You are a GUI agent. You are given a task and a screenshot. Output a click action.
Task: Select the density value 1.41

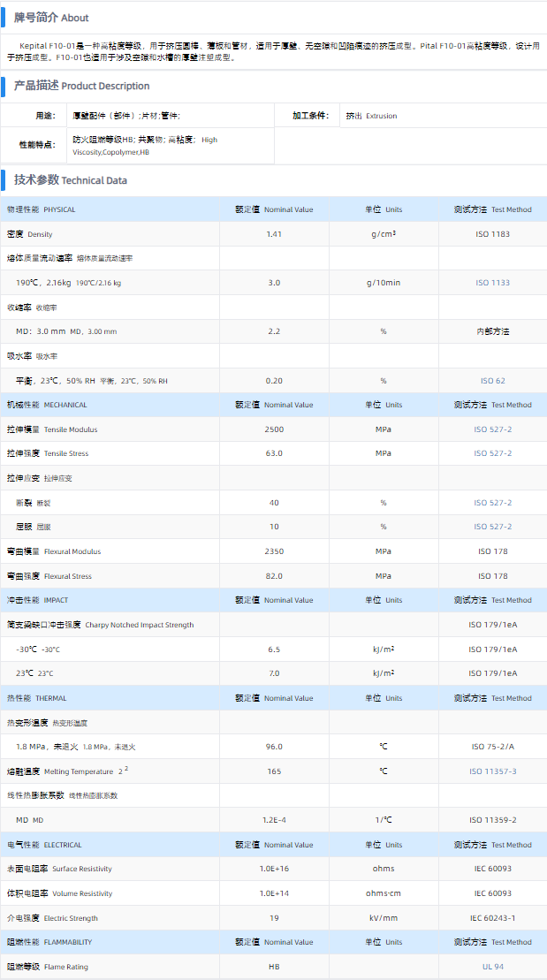[274, 234]
